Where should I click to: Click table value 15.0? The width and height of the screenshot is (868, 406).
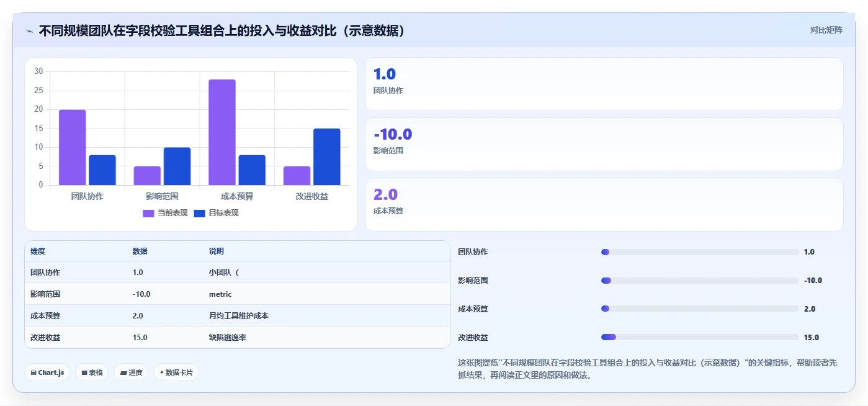(x=140, y=337)
